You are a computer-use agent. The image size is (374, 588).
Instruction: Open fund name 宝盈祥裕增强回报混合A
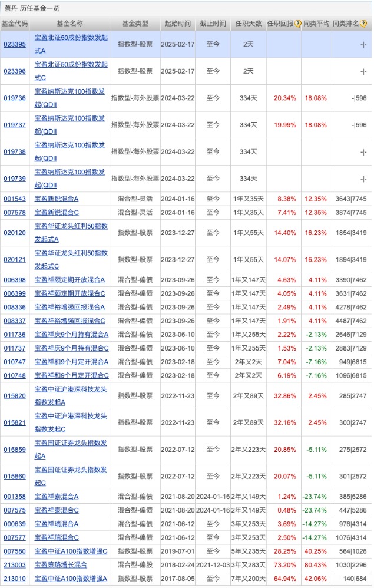[x=69, y=308]
